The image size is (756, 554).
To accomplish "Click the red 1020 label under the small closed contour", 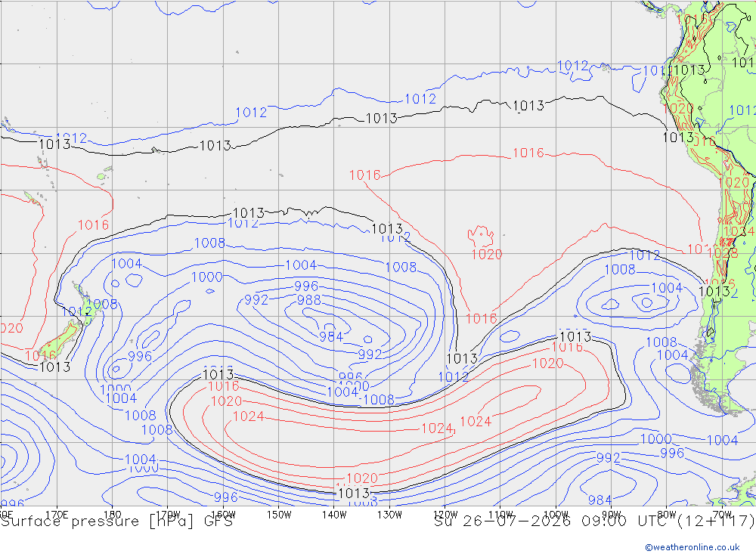I will [x=486, y=254].
